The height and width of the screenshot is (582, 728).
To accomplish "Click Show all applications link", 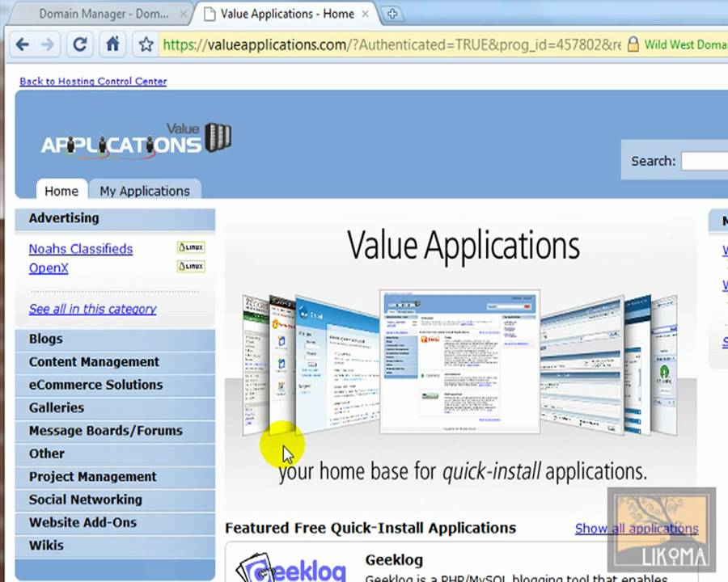I will pos(637,528).
